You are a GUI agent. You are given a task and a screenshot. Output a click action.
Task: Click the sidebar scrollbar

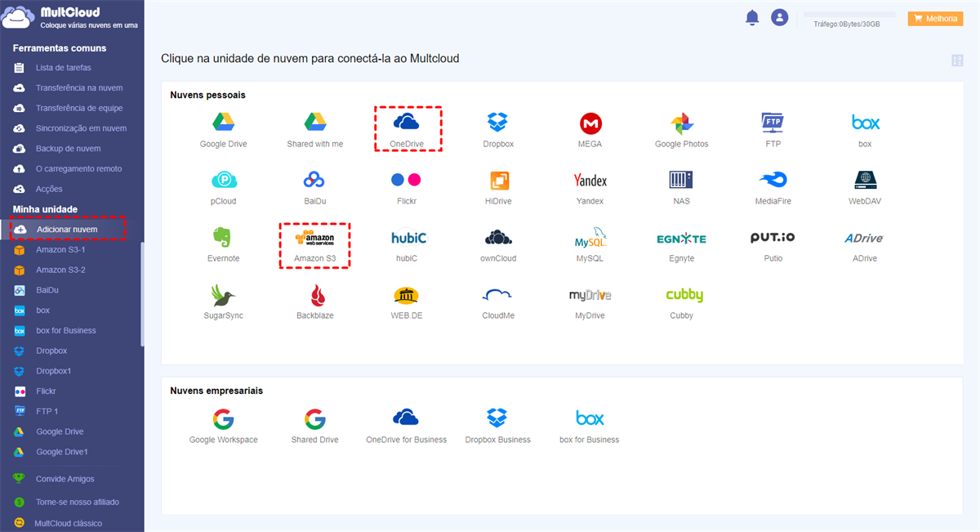(142, 294)
